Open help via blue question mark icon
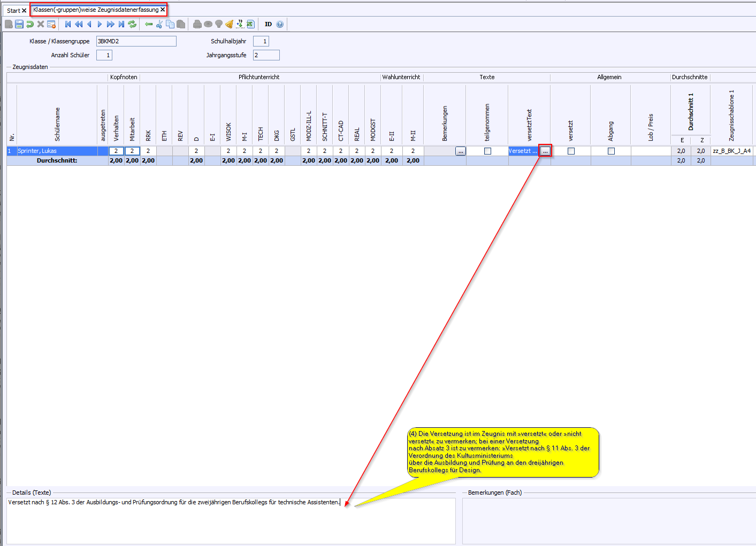The image size is (756, 546). (x=280, y=24)
